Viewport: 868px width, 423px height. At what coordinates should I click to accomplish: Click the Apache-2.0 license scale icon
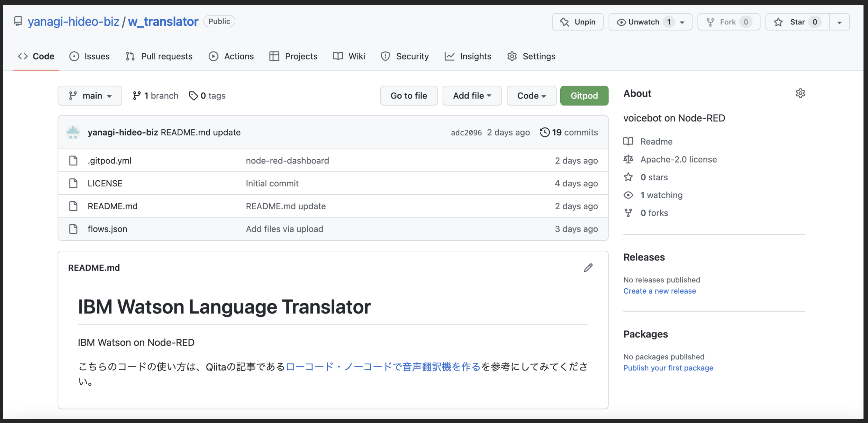point(628,159)
